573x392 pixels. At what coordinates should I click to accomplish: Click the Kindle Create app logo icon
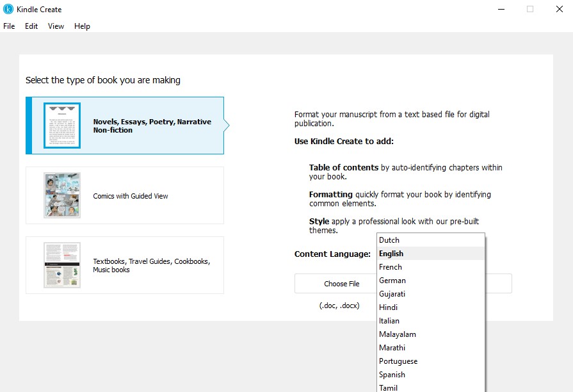pyautogui.click(x=8, y=9)
